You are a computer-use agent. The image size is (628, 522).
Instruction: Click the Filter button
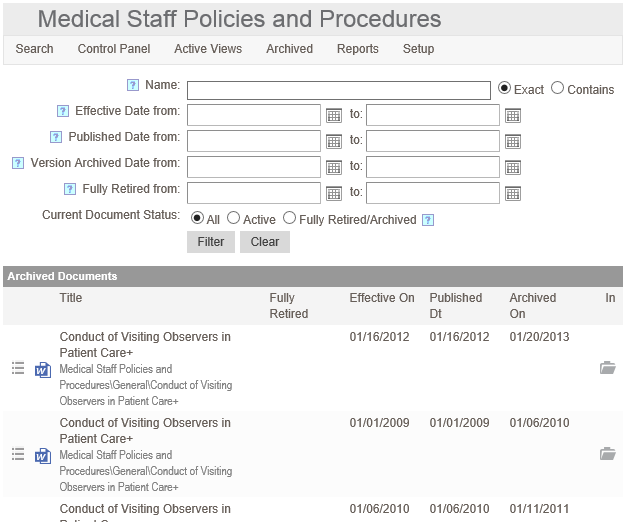coord(211,242)
